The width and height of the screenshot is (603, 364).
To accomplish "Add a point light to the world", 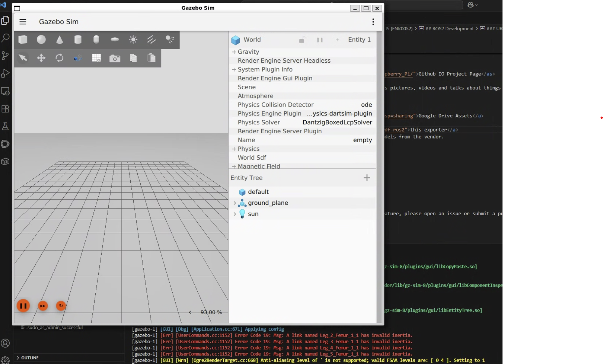I will (x=133, y=40).
